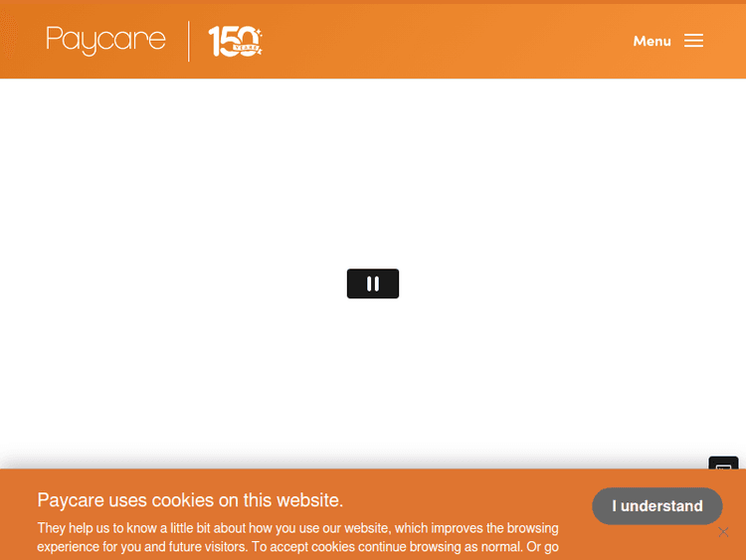
Task: Click the Paycare logo
Action: tap(105, 41)
